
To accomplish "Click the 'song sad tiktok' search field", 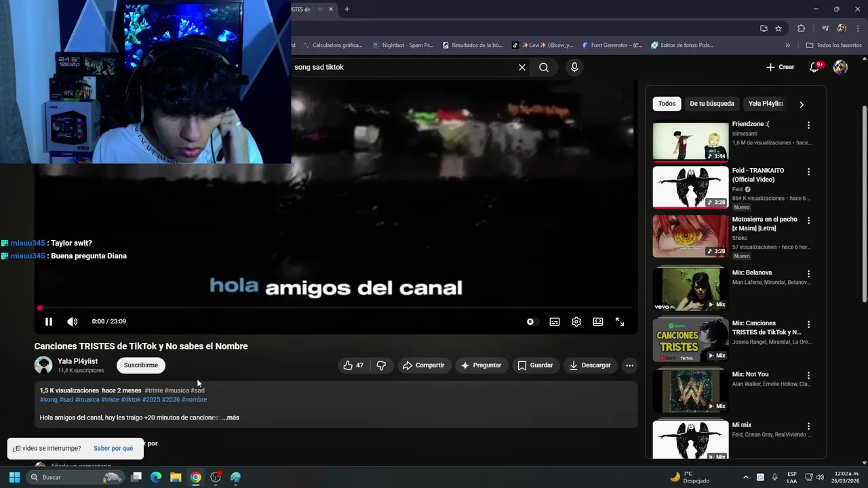I will point(403,67).
